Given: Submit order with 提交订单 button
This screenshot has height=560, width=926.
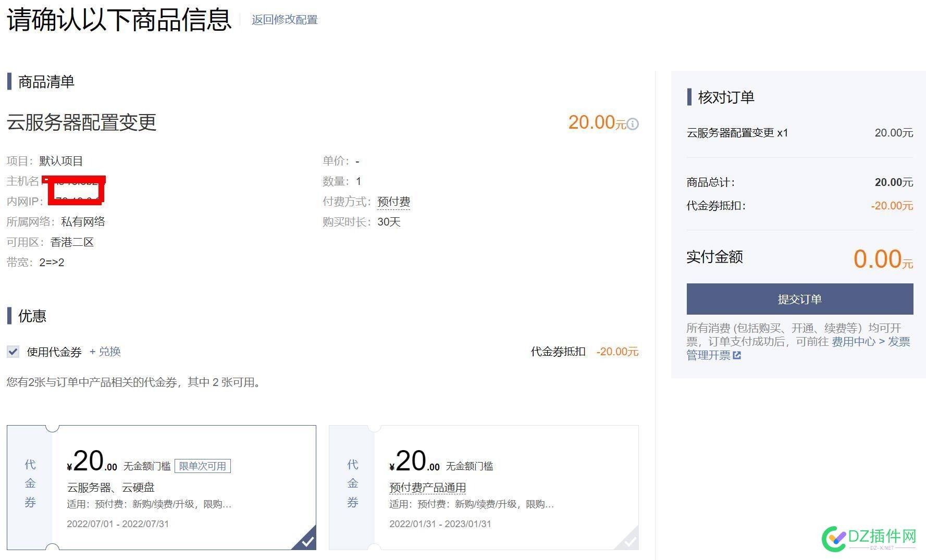Looking at the screenshot, I should [800, 299].
